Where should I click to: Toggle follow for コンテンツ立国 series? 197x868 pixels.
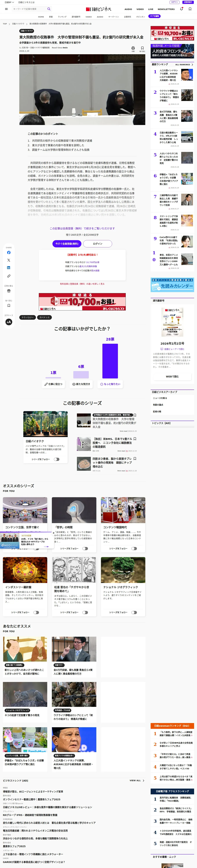coord(36,549)
